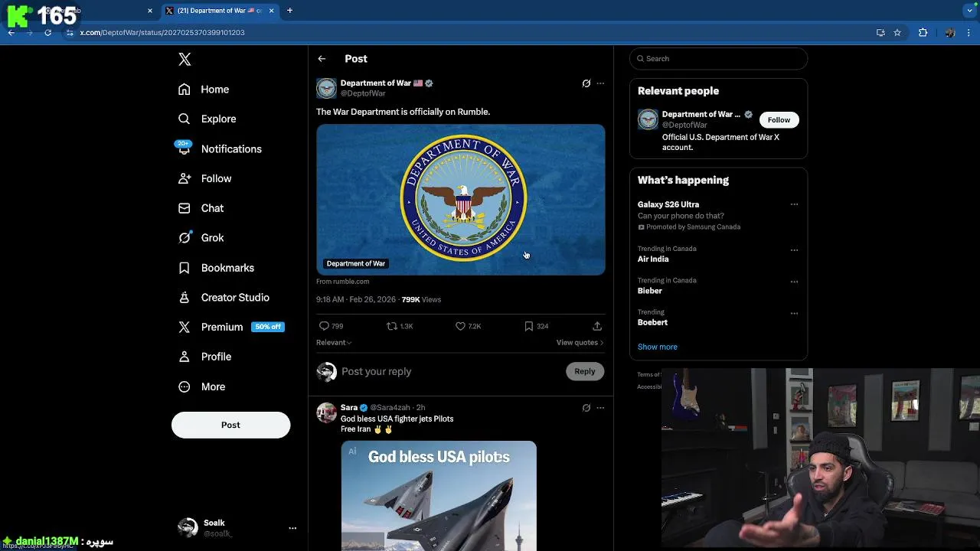This screenshot has width=980, height=551.
Task: Click the install app icon in address bar
Action: (880, 33)
